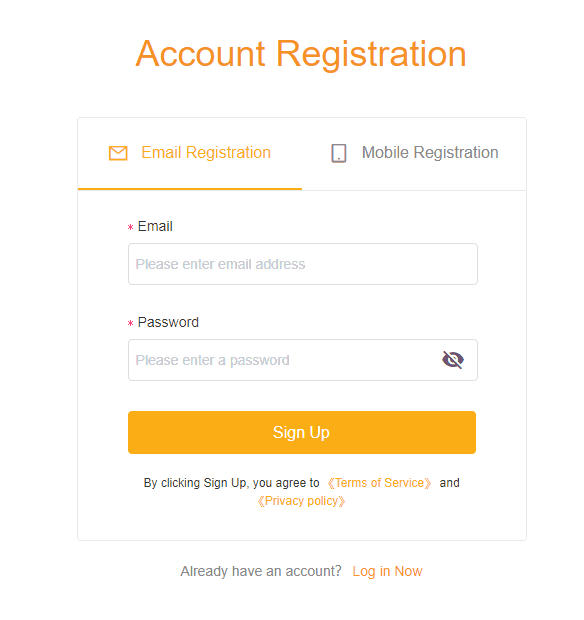Follow the Log in Now link
This screenshot has width=584, height=620.
point(387,571)
